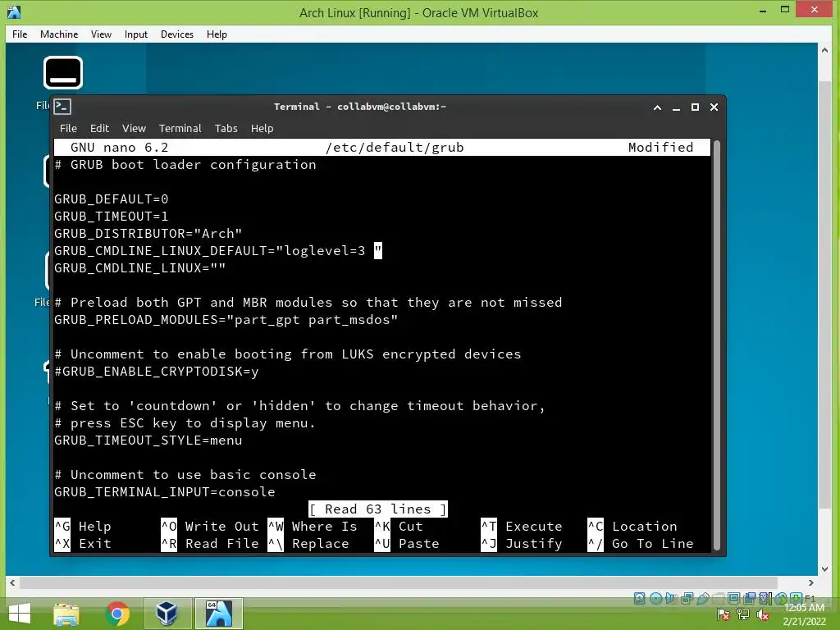Viewport: 840px width, 630px height.
Task: Open the Terminal window's Help menu
Action: pyautogui.click(x=262, y=129)
